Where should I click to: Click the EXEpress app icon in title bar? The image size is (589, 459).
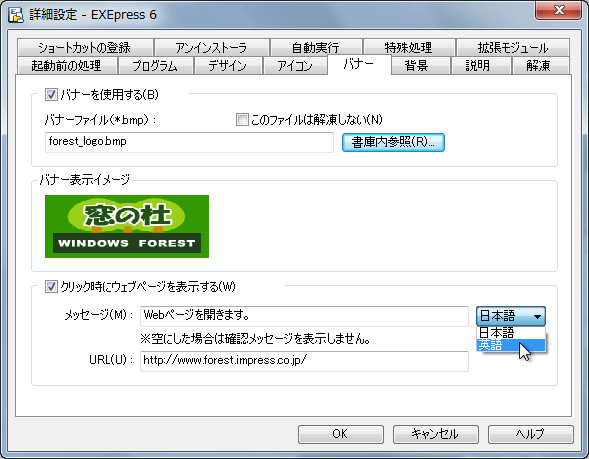click(16, 15)
